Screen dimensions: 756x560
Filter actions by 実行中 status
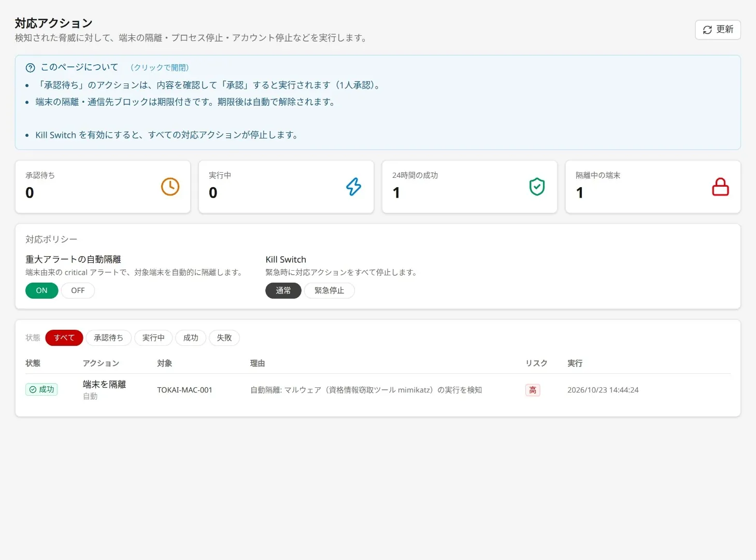tap(153, 338)
